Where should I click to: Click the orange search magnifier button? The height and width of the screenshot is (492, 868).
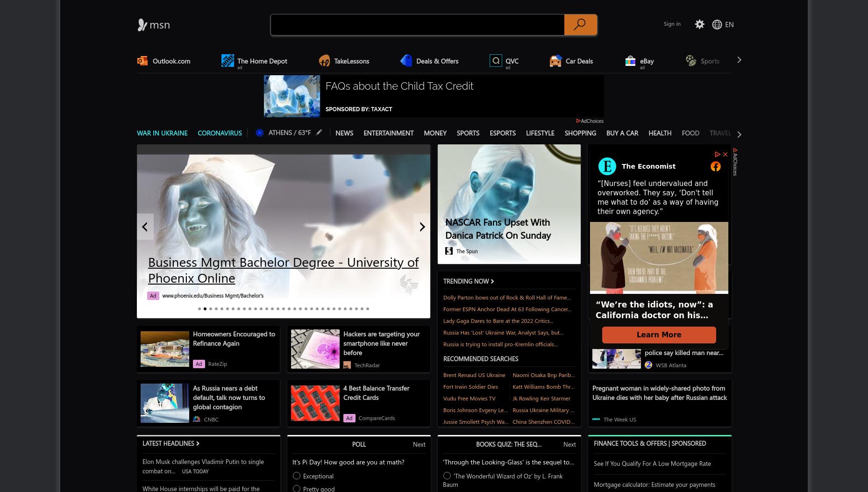point(580,25)
